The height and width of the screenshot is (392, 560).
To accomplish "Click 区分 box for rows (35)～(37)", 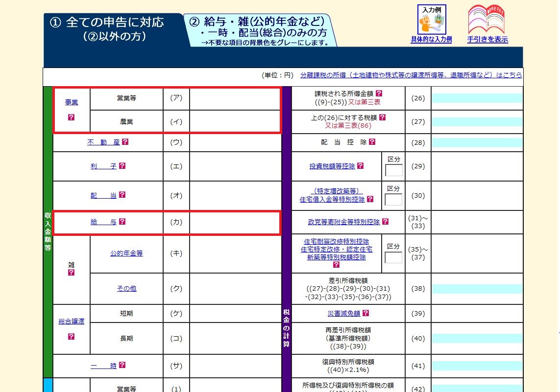I will pyautogui.click(x=393, y=257).
